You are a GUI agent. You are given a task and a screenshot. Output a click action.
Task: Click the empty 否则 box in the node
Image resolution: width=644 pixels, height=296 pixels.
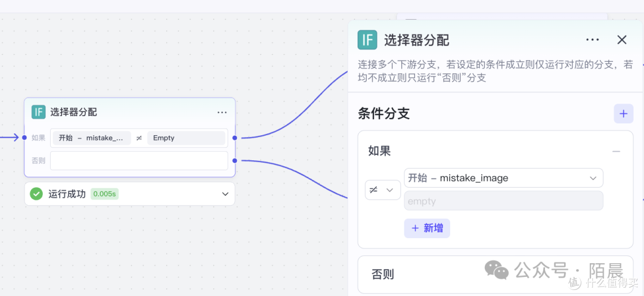(139, 161)
